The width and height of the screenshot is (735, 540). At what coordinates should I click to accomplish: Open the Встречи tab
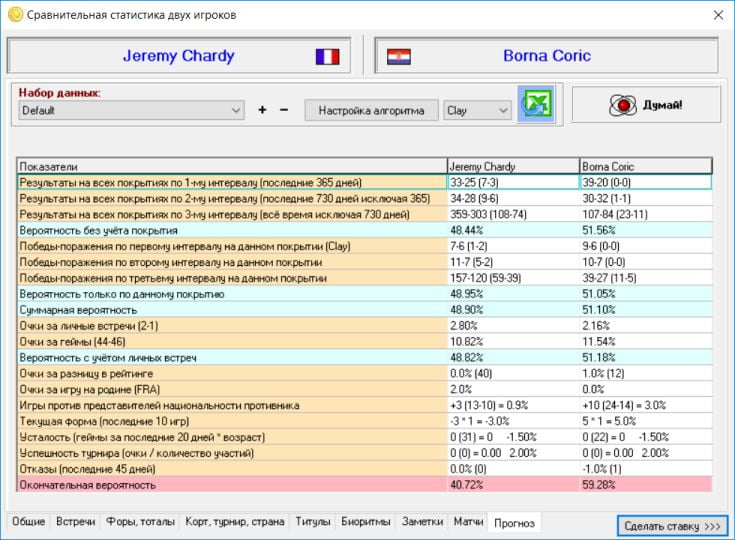click(76, 522)
